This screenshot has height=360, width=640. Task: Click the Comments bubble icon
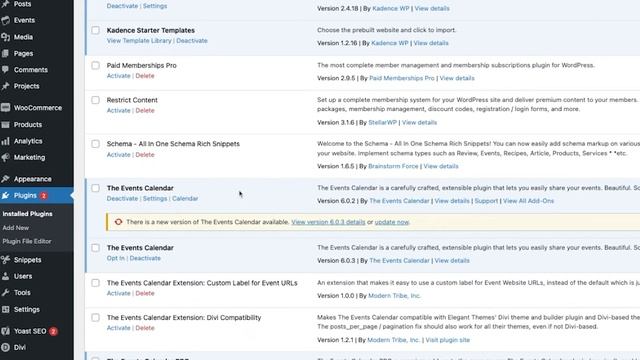5,70
